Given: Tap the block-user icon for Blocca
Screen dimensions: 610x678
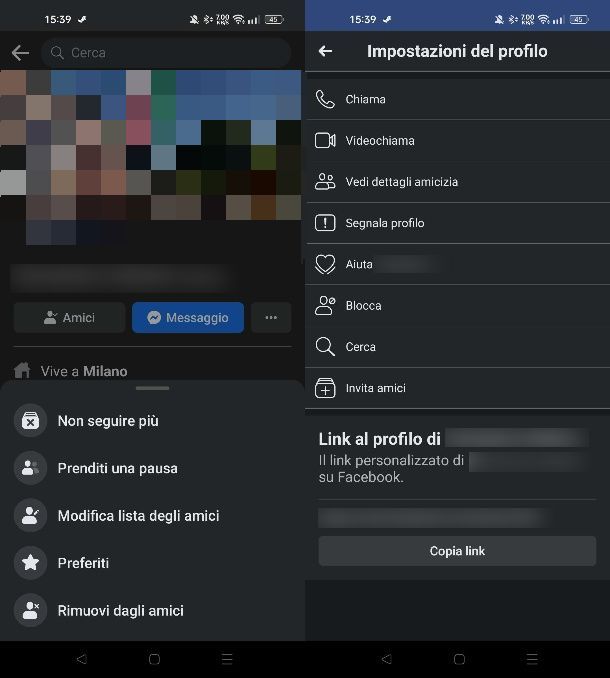Looking at the screenshot, I should (x=325, y=306).
